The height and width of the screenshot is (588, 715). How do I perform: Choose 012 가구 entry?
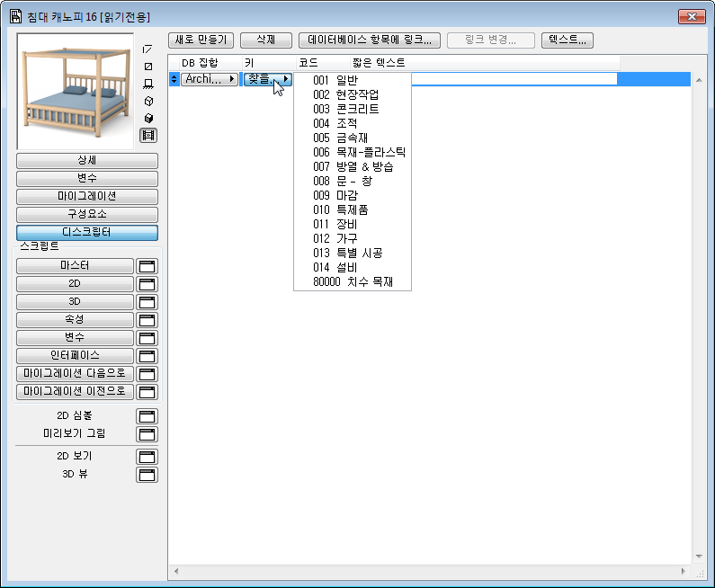coord(353,239)
